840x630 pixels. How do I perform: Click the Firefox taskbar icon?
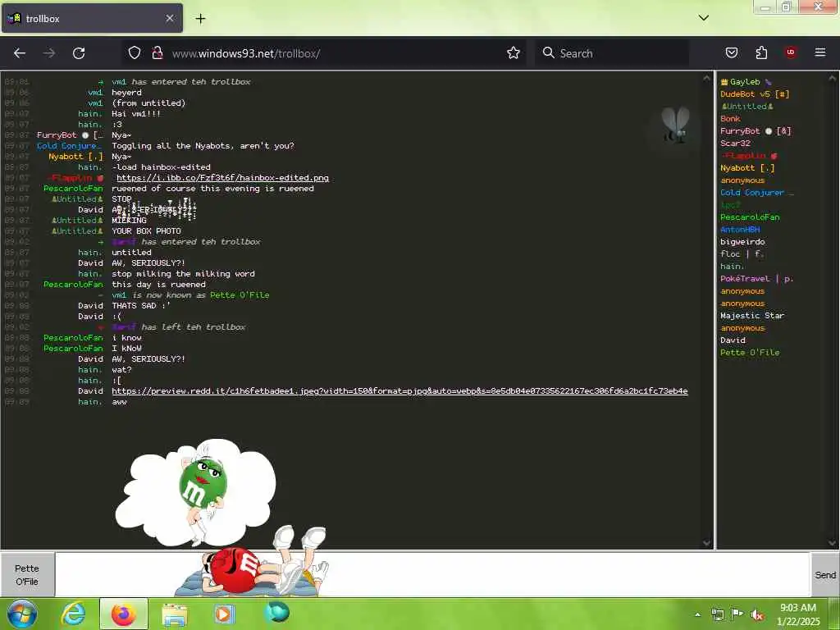tap(124, 614)
